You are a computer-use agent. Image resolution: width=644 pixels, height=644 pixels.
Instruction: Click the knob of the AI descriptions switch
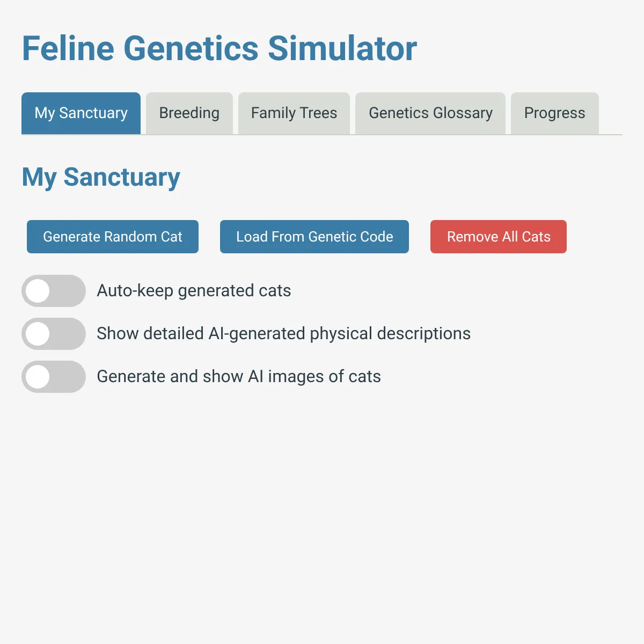click(38, 334)
